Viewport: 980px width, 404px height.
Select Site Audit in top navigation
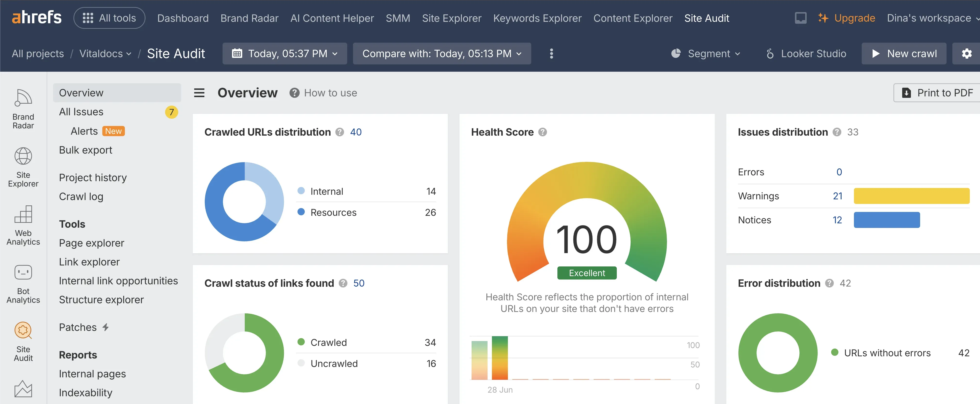point(707,18)
